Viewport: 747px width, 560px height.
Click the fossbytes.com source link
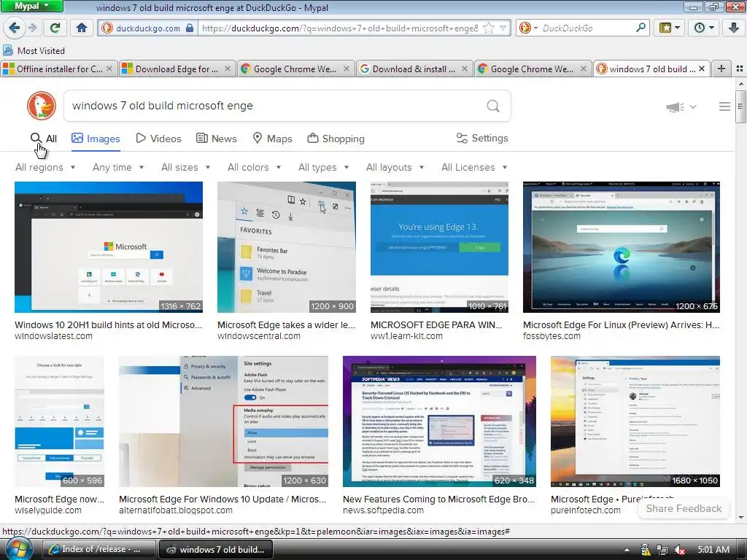coord(551,335)
